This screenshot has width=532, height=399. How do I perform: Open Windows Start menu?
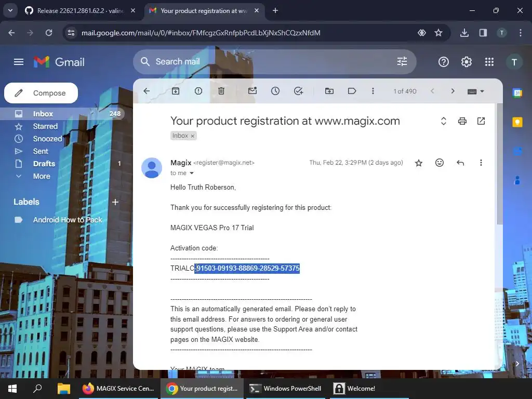(12, 389)
